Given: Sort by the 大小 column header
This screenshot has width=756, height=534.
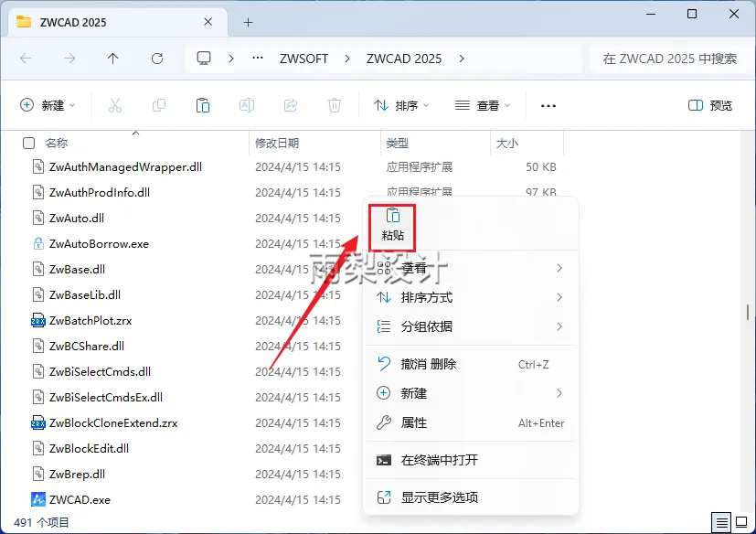Looking at the screenshot, I should (507, 144).
